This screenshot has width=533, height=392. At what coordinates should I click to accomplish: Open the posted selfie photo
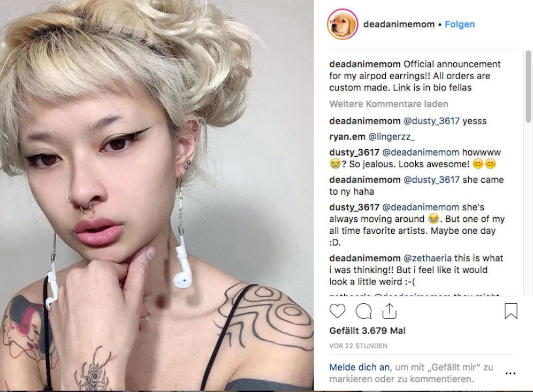coord(157,195)
